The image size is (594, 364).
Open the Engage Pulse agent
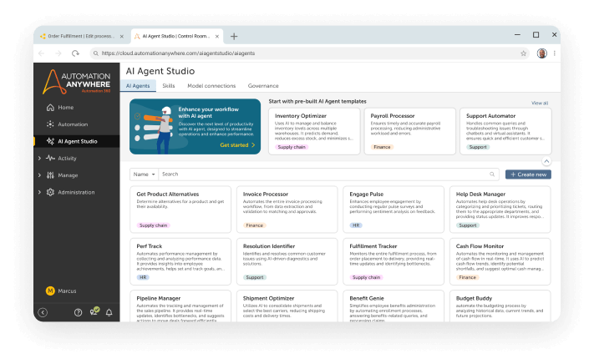393,210
